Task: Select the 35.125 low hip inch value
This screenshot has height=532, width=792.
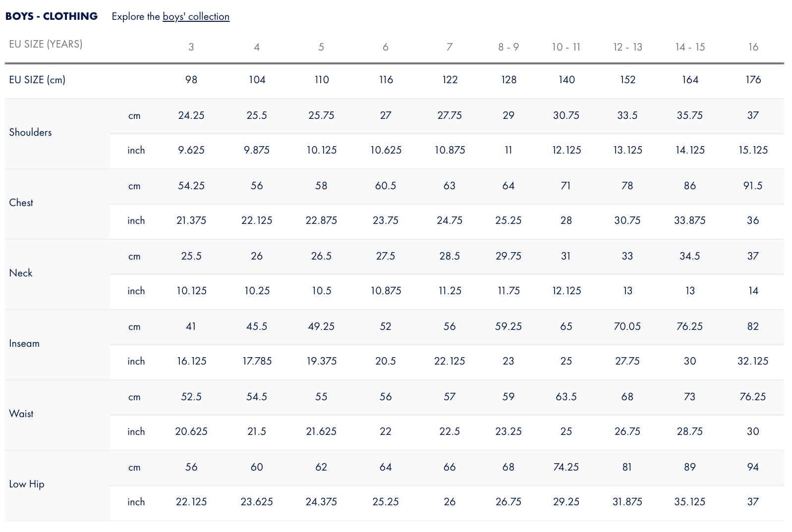Action: coord(690,502)
